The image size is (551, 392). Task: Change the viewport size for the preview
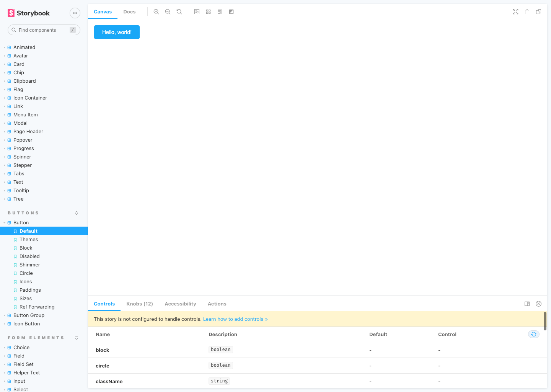coord(220,11)
